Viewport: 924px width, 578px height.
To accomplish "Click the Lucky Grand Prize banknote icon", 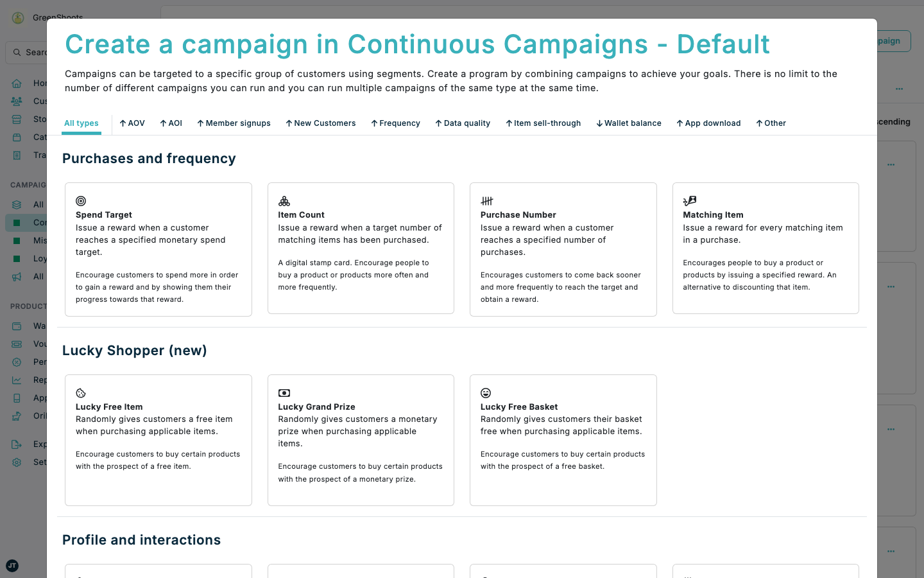I will pyautogui.click(x=284, y=392).
